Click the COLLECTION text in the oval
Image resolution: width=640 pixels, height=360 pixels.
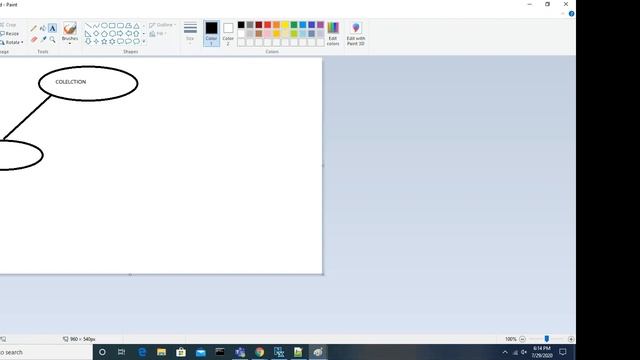71,82
